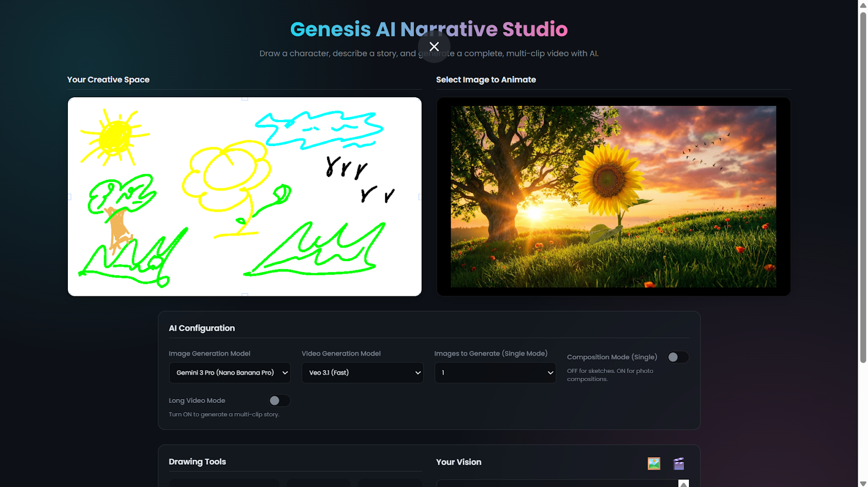Close the overlay with the X button
Screen dimensions: 868x487
point(434,47)
